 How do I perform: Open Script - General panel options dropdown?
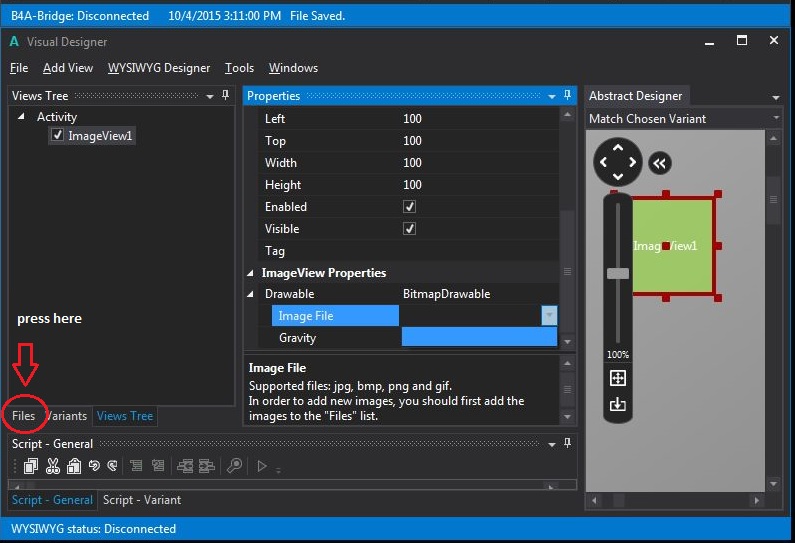(x=552, y=445)
